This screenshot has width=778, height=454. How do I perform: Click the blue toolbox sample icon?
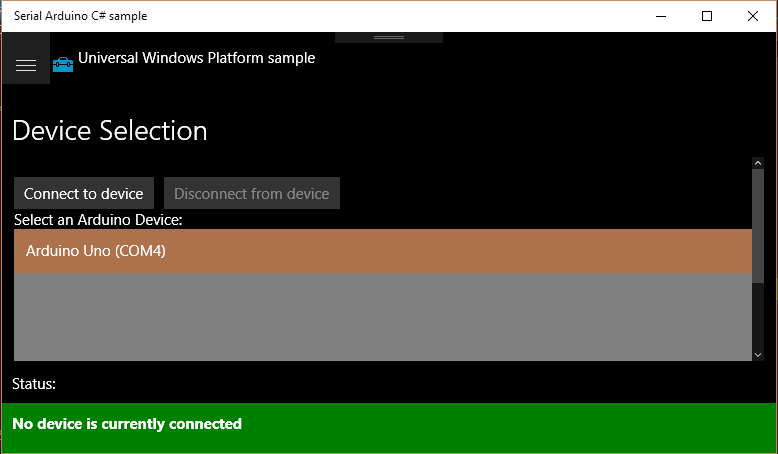coord(63,65)
